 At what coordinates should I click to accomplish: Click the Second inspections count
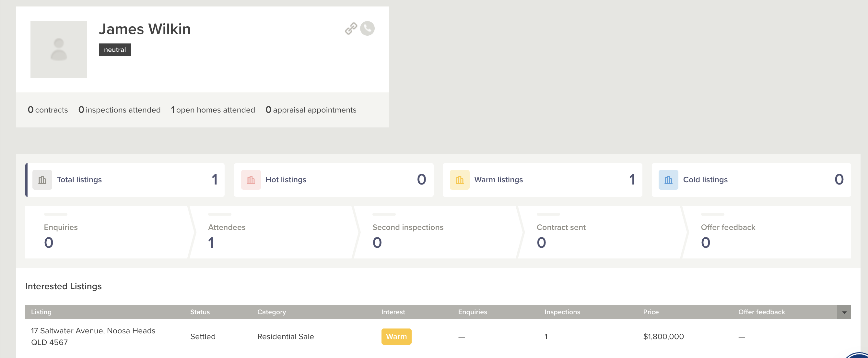tap(377, 242)
